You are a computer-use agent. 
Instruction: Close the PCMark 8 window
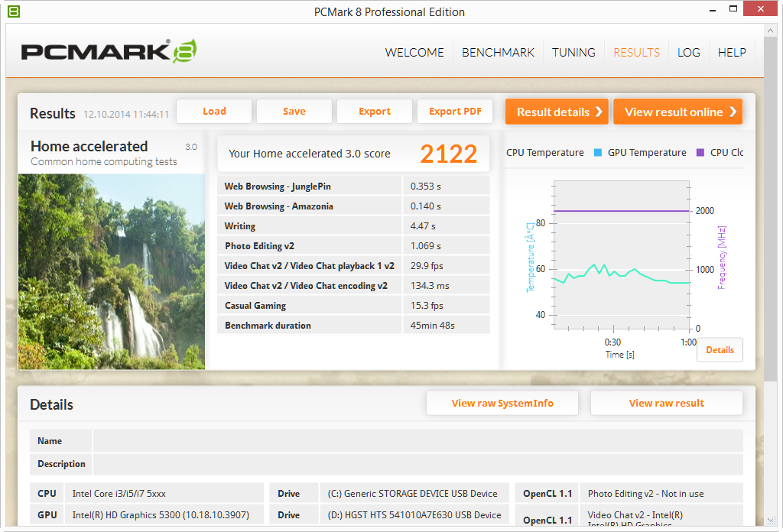click(x=761, y=9)
